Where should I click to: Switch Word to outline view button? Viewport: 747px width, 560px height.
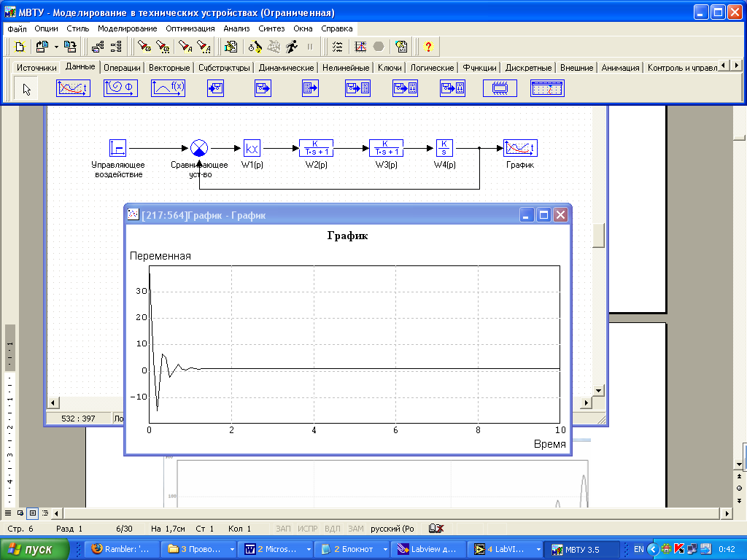click(x=45, y=513)
